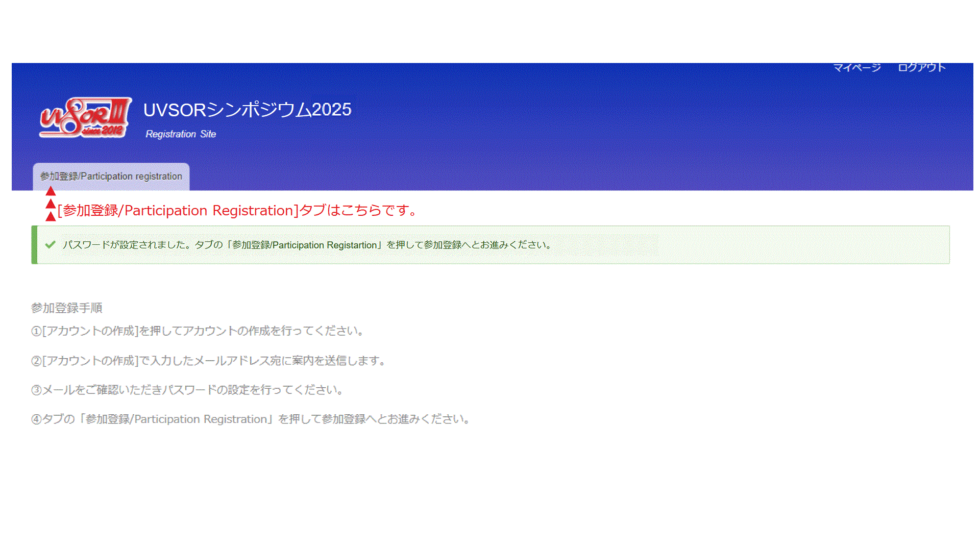Image resolution: width=980 pixels, height=551 pixels.
Task: Click step ② about メールアドレス宛に案内
Action: pyautogui.click(x=209, y=361)
